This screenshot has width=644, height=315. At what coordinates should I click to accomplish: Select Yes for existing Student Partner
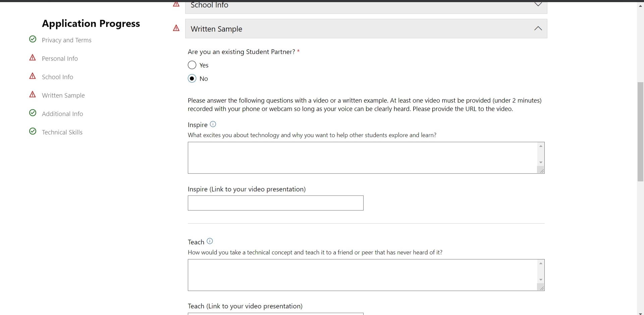click(x=192, y=65)
